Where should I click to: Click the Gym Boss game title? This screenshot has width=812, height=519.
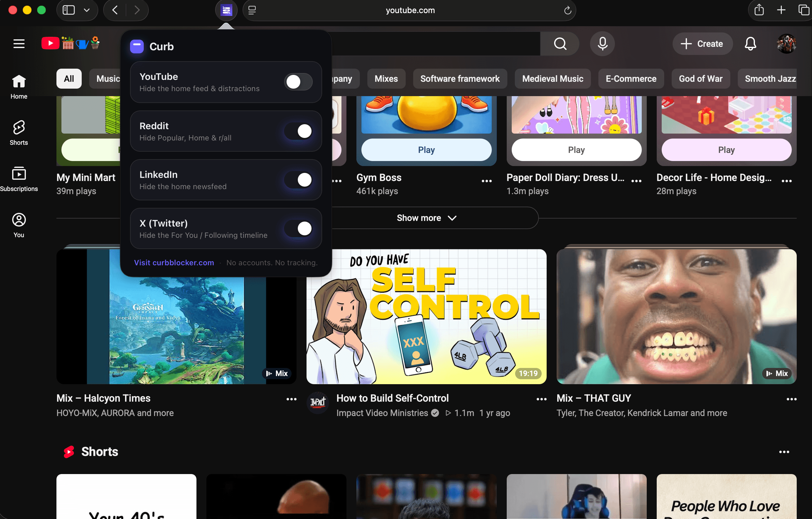point(379,178)
